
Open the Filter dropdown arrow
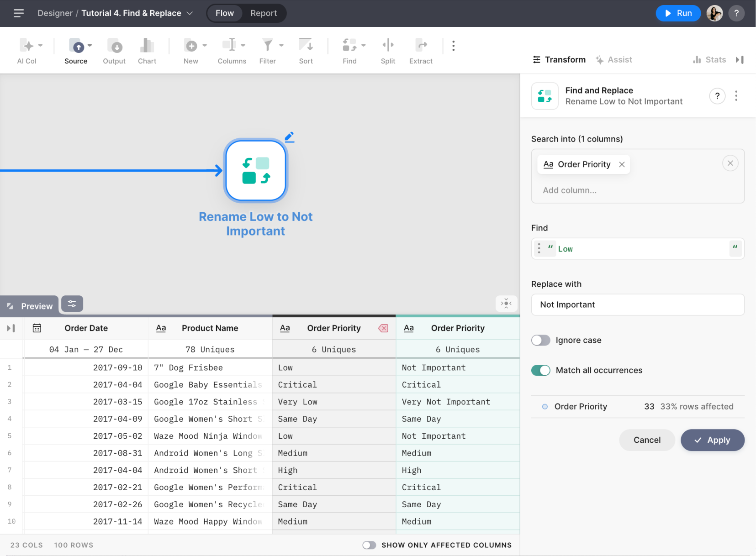pos(281,45)
